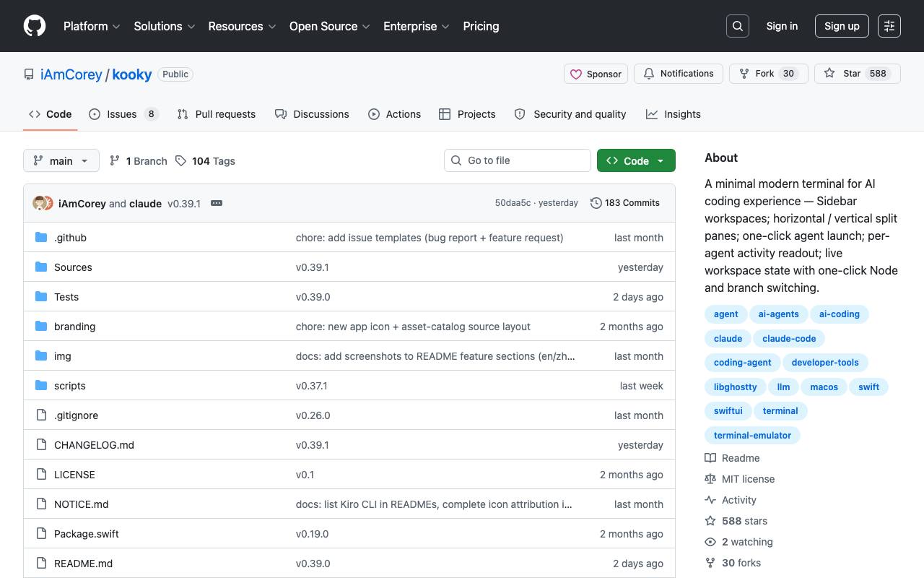
Task: Click the Notifications bell button
Action: pos(679,74)
